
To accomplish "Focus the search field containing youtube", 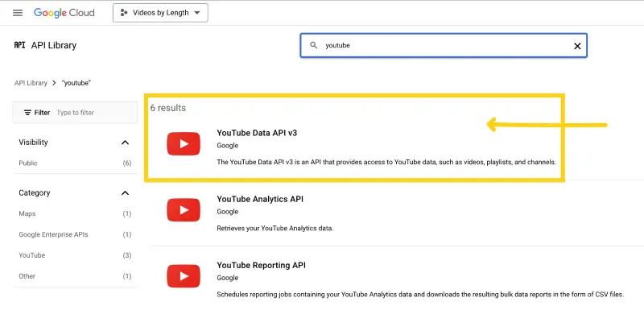I will tap(444, 45).
